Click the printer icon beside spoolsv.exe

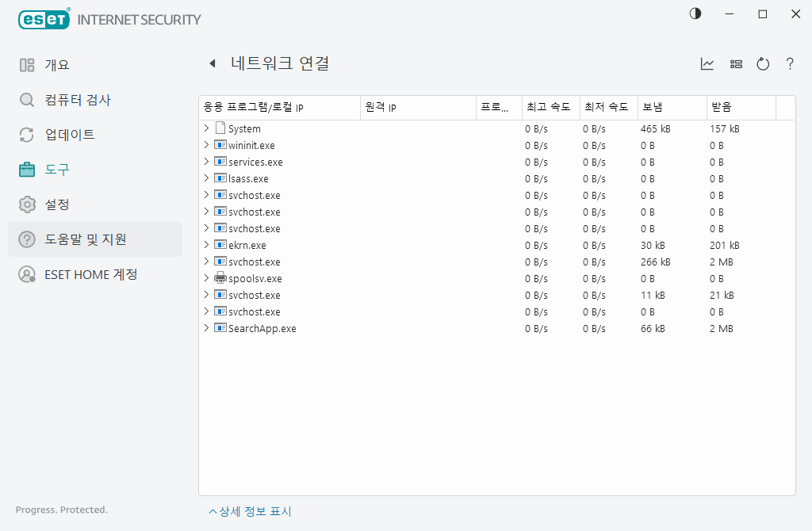coord(220,278)
